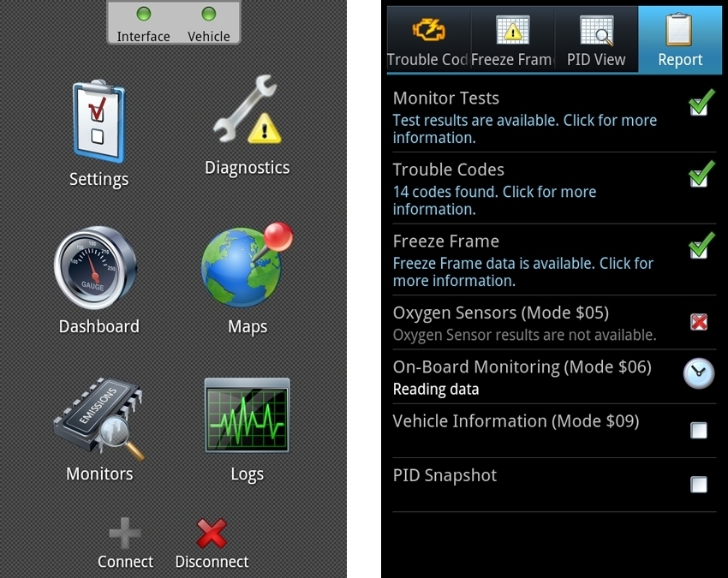View Logs using the waveform icon

(247, 417)
